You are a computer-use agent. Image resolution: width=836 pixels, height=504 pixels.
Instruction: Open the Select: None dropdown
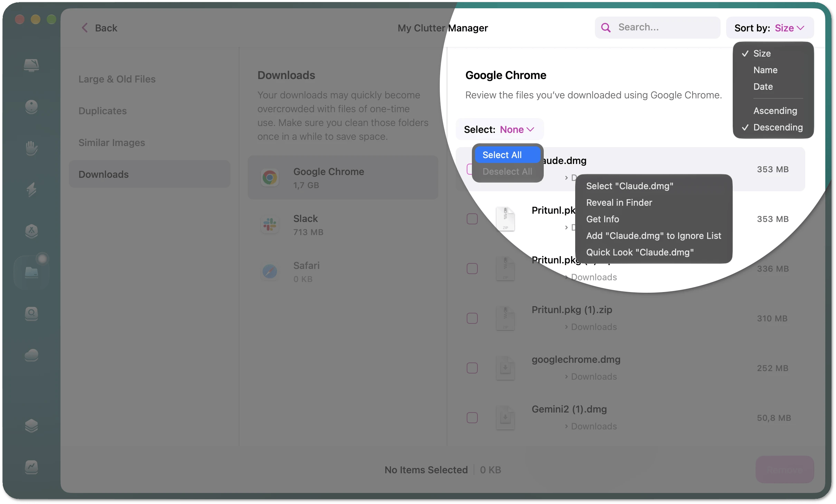(x=500, y=129)
